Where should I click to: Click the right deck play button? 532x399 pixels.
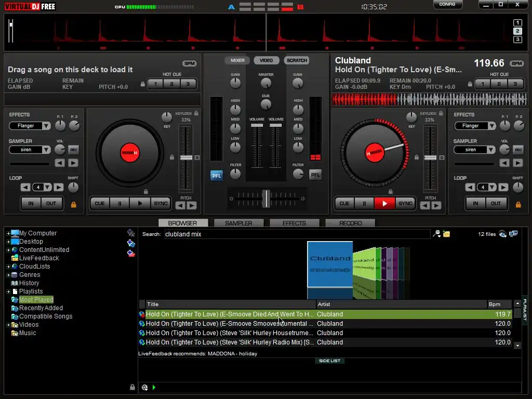pos(384,204)
